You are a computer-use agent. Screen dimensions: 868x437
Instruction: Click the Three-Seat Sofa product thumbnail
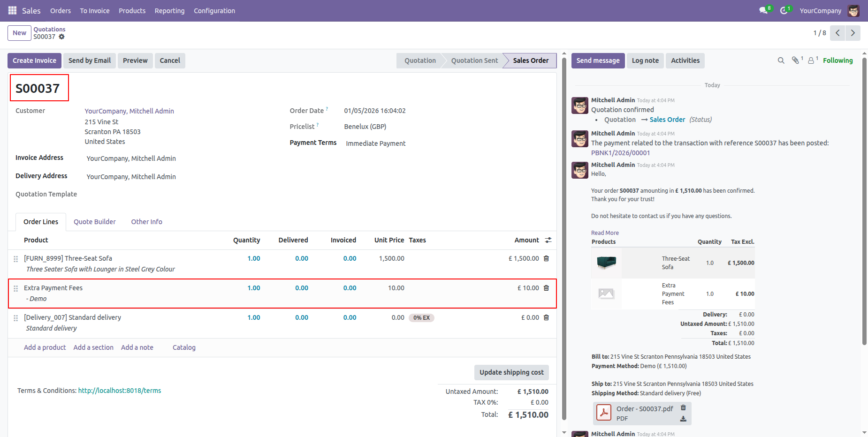(x=606, y=263)
